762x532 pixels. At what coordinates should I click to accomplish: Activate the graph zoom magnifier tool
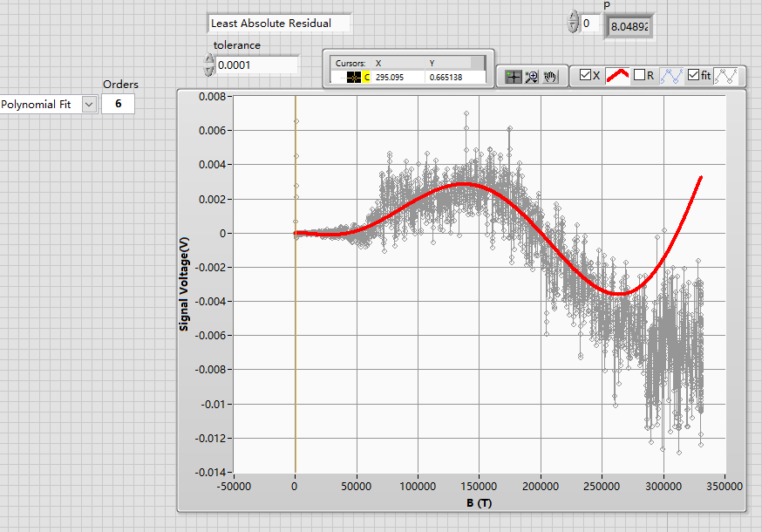(532, 77)
